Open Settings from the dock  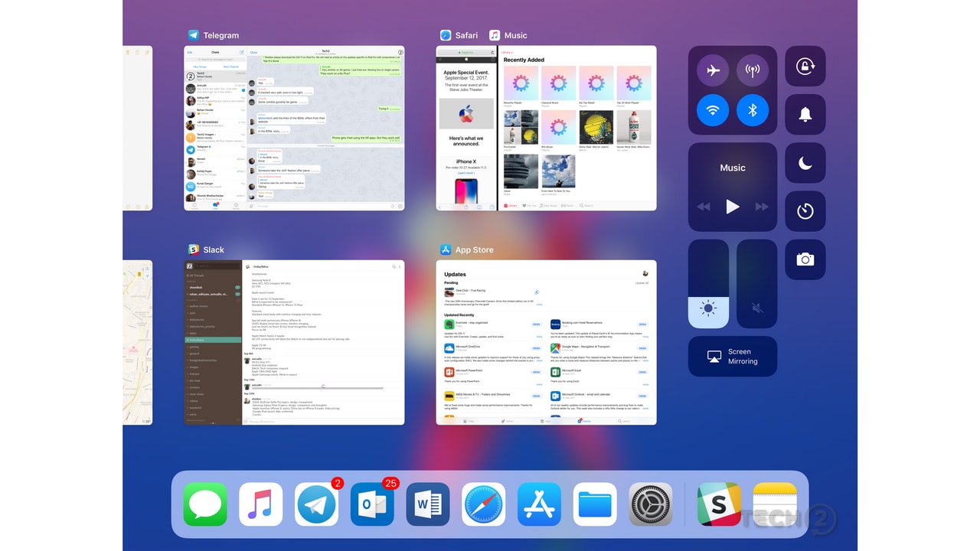651,504
